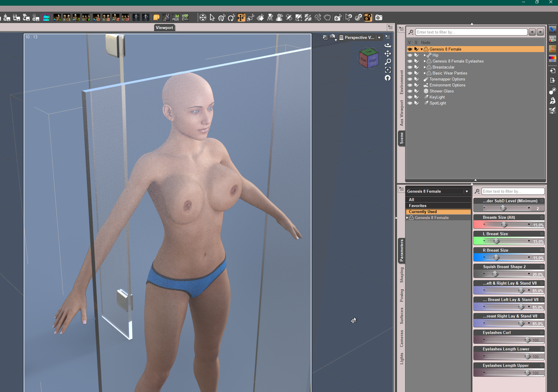
Task: Toggle visibility eye for KeyLight
Action: pos(410,97)
